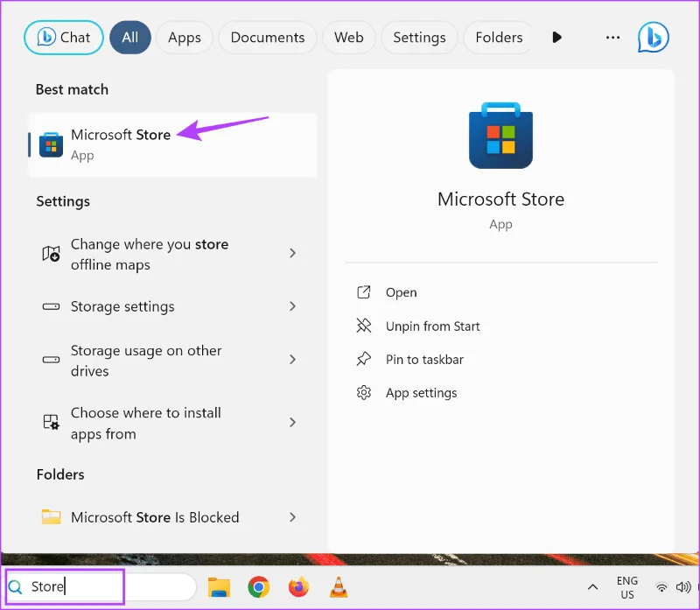Select Pin to taskbar
This screenshot has height=610, width=700.
[x=424, y=360]
